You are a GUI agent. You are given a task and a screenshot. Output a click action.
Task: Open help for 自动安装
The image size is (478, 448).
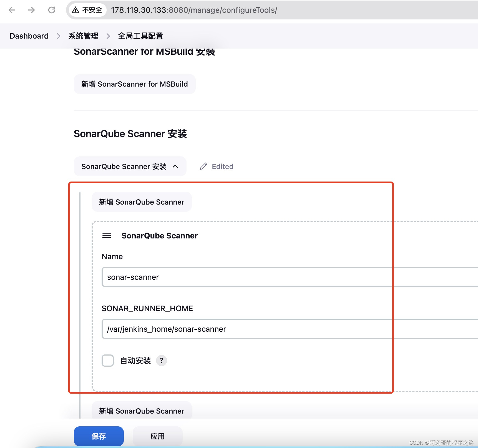pyautogui.click(x=162, y=361)
